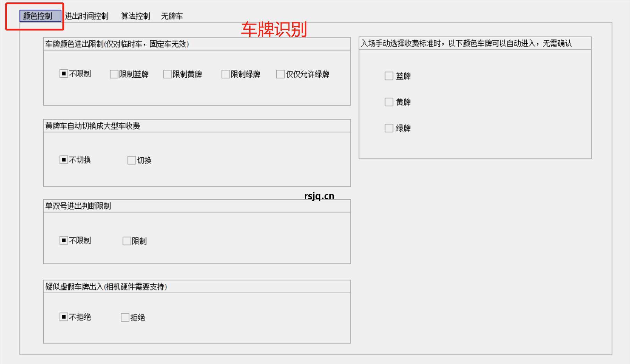Check 限制蓝牌 in plate color restrictions

113,74
